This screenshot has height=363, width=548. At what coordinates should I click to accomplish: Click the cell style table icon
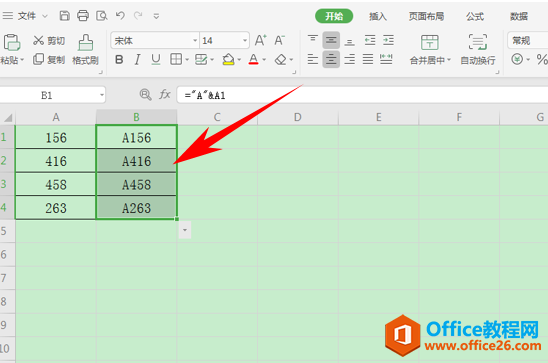pos(201,59)
